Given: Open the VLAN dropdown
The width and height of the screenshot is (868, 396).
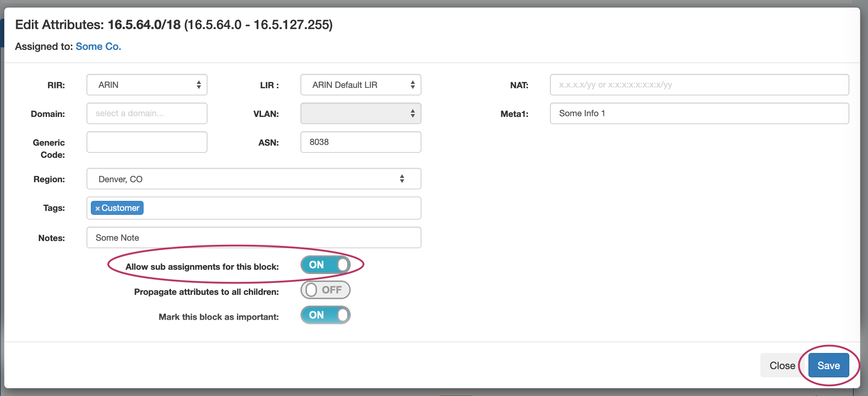Looking at the screenshot, I should tap(360, 113).
